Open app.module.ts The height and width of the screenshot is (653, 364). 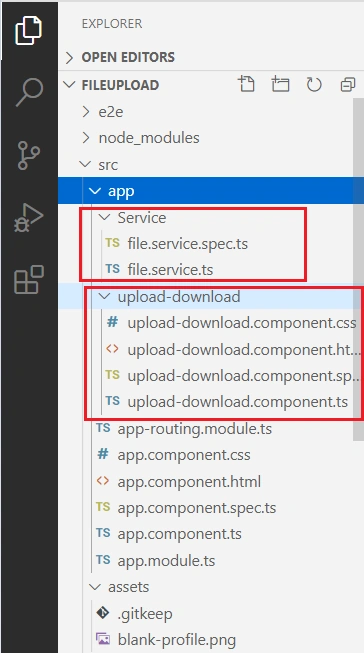click(166, 561)
